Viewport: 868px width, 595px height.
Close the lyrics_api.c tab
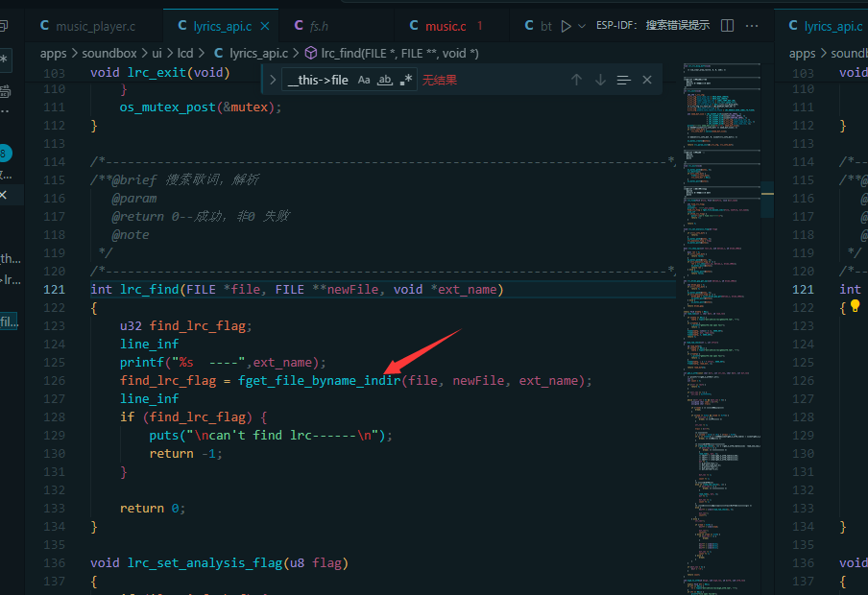point(265,26)
